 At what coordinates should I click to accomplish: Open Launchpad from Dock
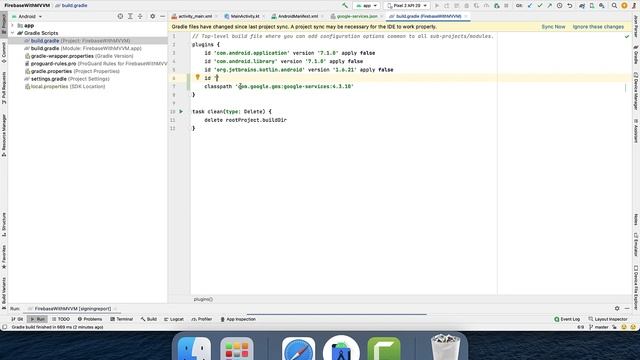(237, 349)
